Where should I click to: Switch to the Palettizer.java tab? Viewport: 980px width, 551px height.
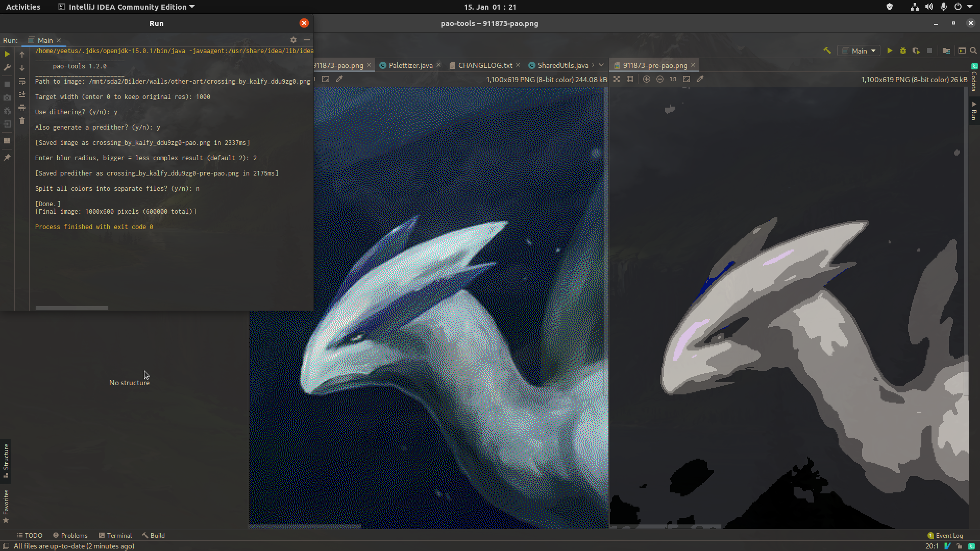pos(410,65)
